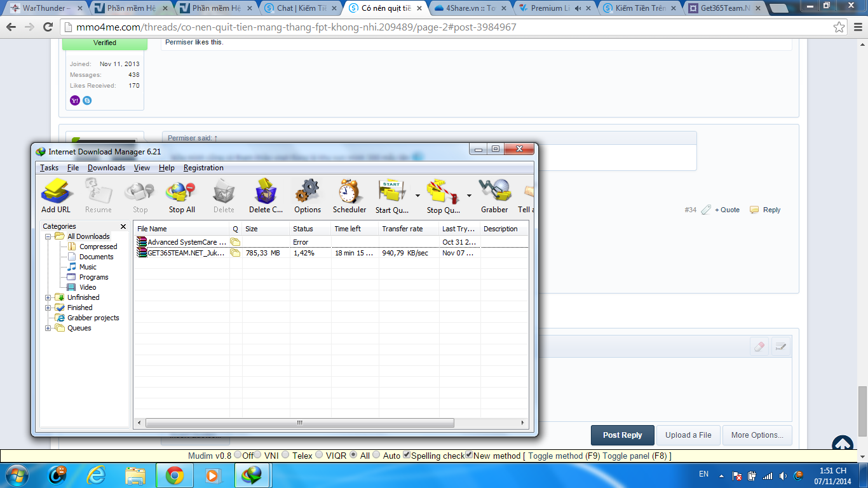The height and width of the screenshot is (488, 868).
Task: Bookmark this page with the star icon
Action: (839, 27)
